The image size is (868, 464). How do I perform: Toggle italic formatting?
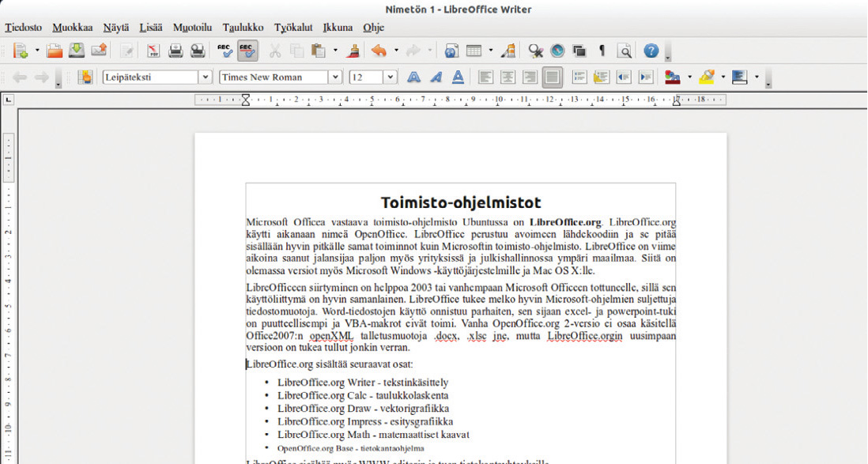pyautogui.click(x=436, y=77)
